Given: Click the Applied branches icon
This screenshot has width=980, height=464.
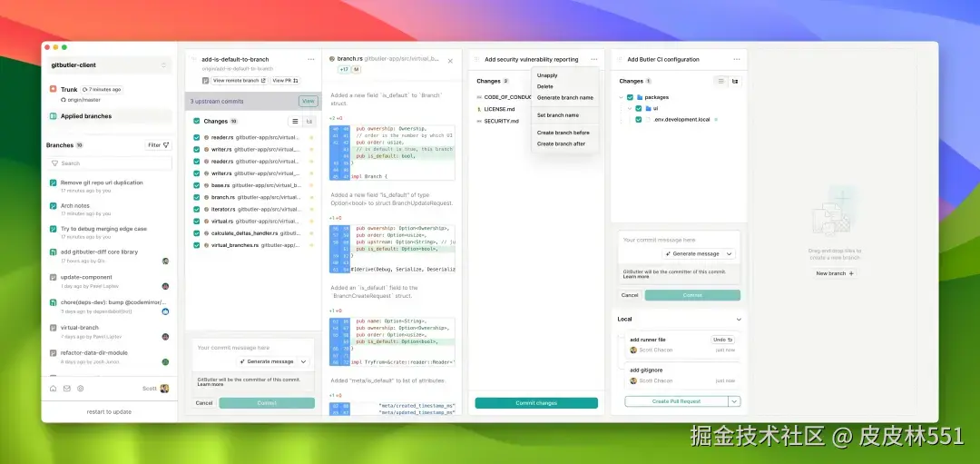Looking at the screenshot, I should pyautogui.click(x=54, y=115).
